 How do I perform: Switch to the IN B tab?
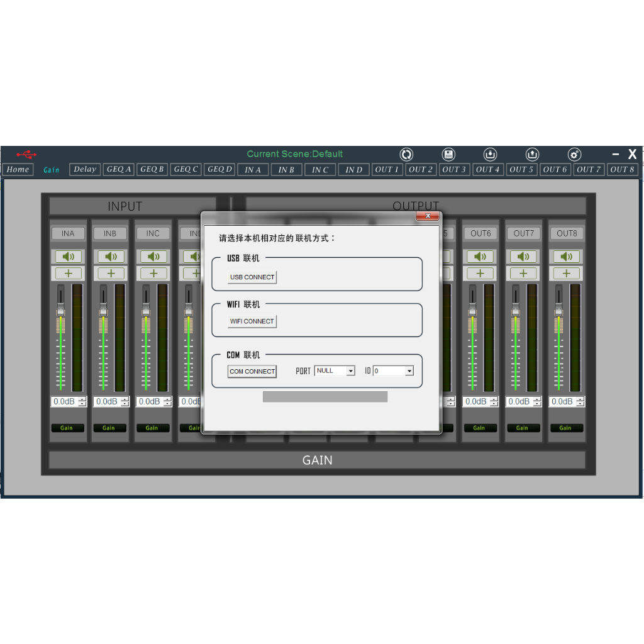tap(287, 170)
